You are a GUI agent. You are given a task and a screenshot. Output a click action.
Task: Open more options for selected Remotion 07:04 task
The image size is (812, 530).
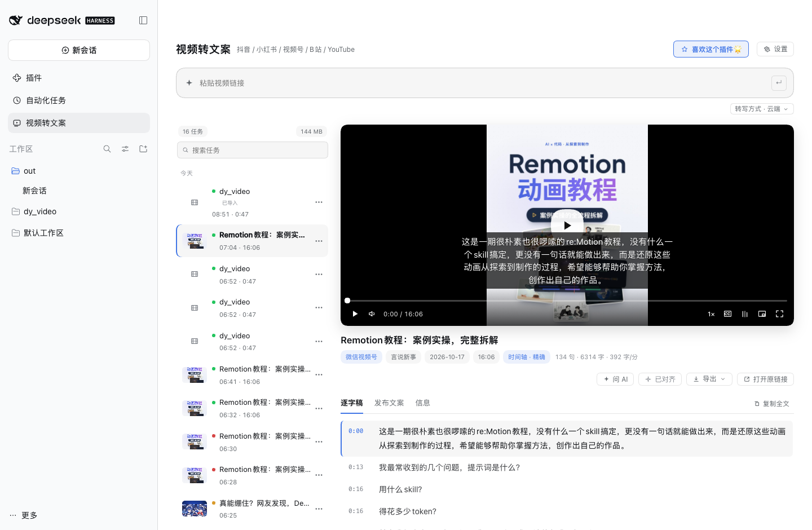tap(319, 241)
